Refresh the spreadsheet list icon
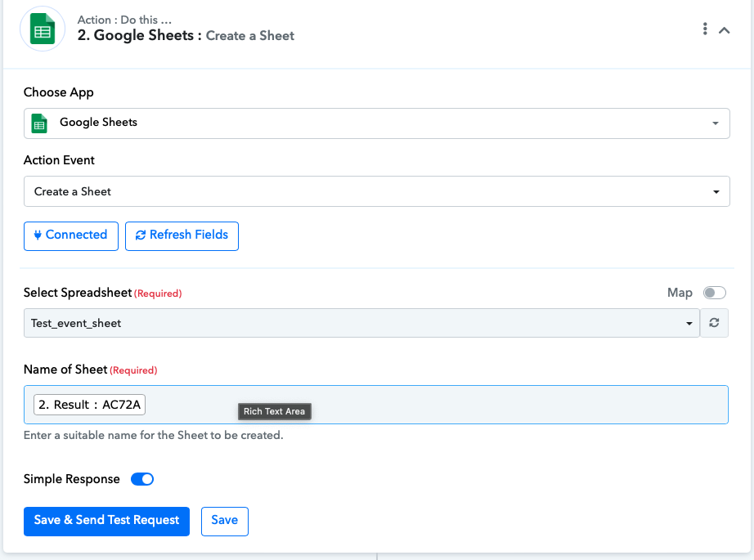The width and height of the screenshot is (754, 560). [x=714, y=323]
